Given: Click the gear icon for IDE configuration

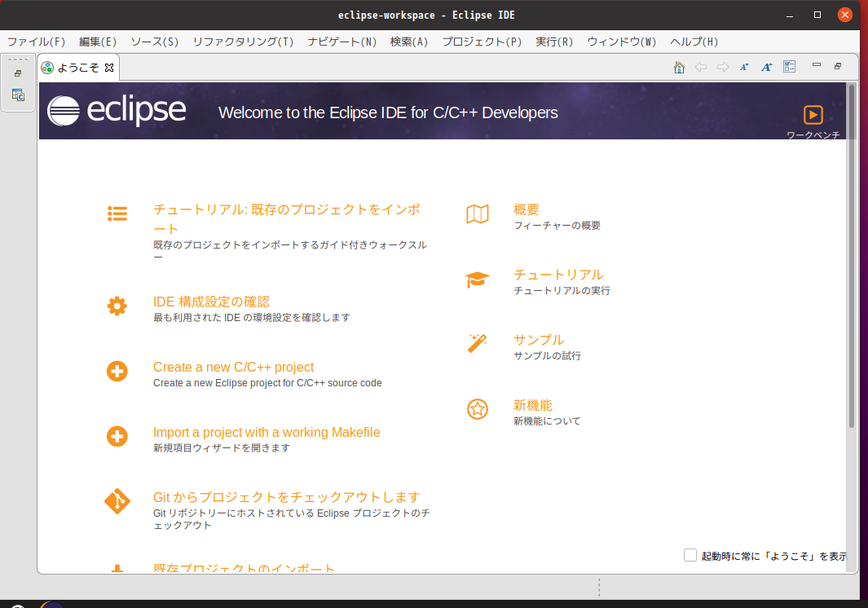Looking at the screenshot, I should pos(117,306).
